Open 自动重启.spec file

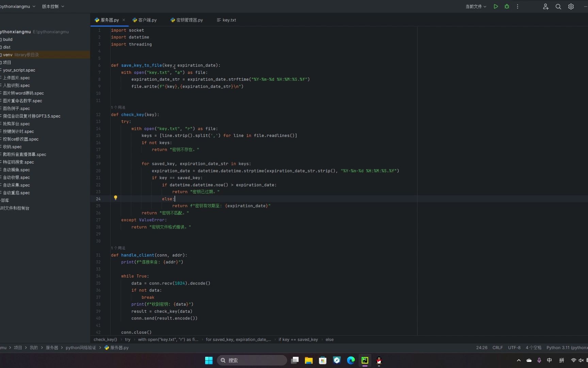(x=16, y=193)
